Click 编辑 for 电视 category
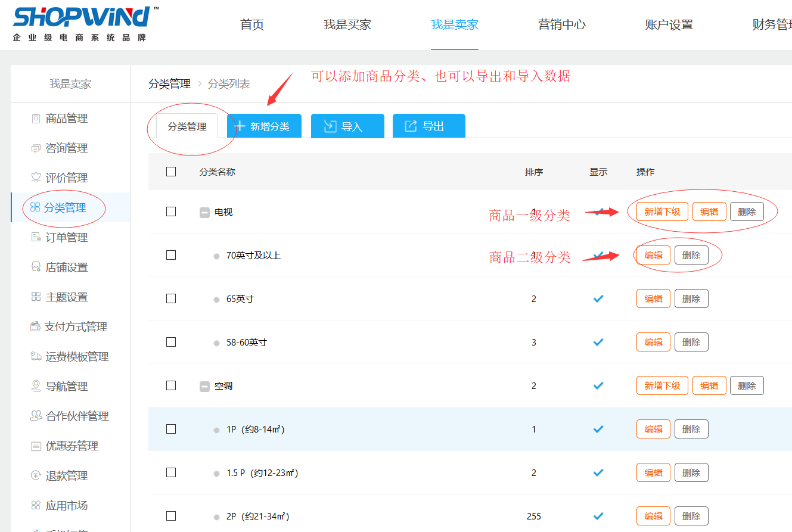 (x=709, y=211)
